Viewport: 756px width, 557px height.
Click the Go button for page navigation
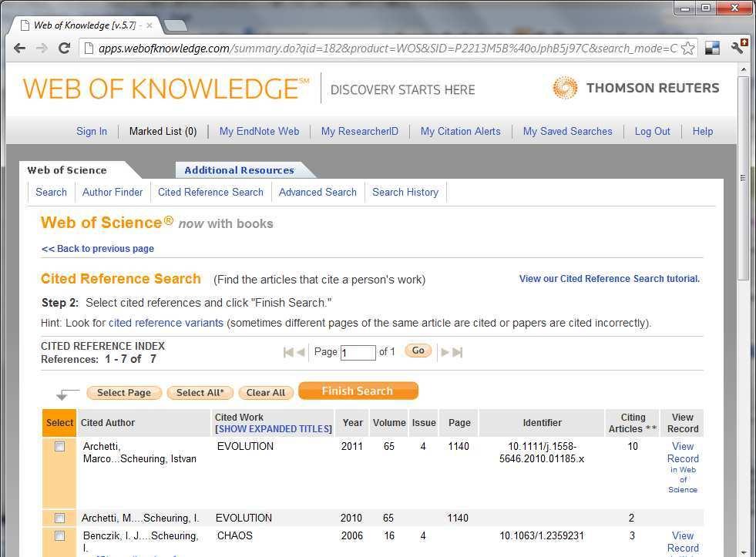point(418,351)
